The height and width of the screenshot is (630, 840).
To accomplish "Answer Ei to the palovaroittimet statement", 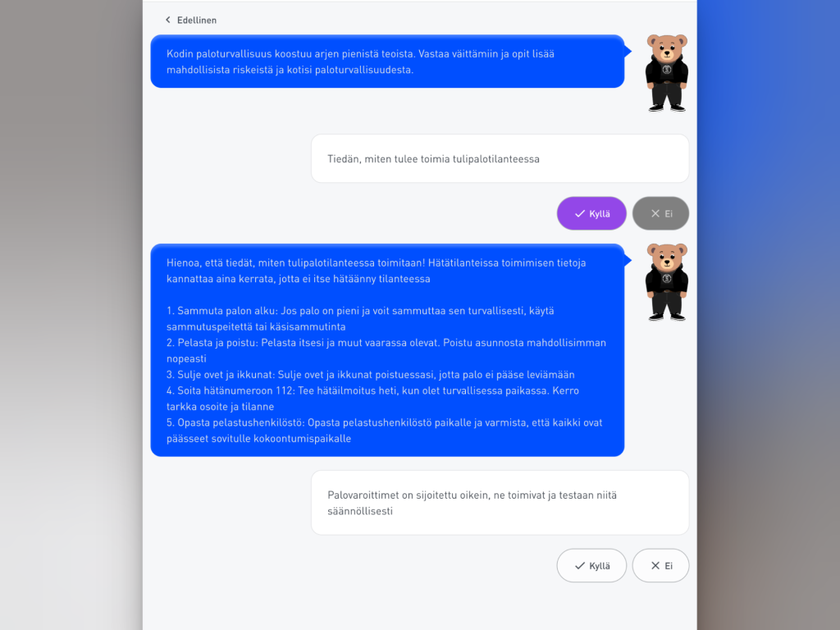I will [660, 565].
